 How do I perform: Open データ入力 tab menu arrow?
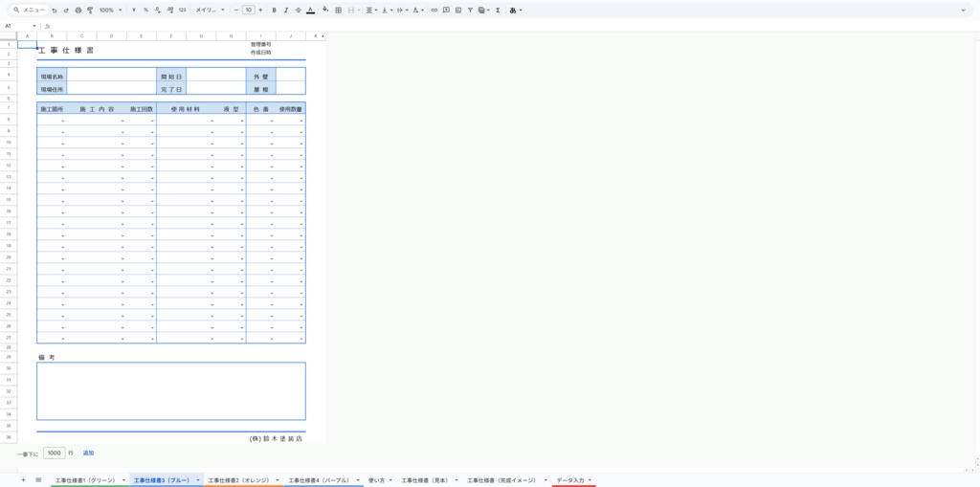click(x=590, y=480)
